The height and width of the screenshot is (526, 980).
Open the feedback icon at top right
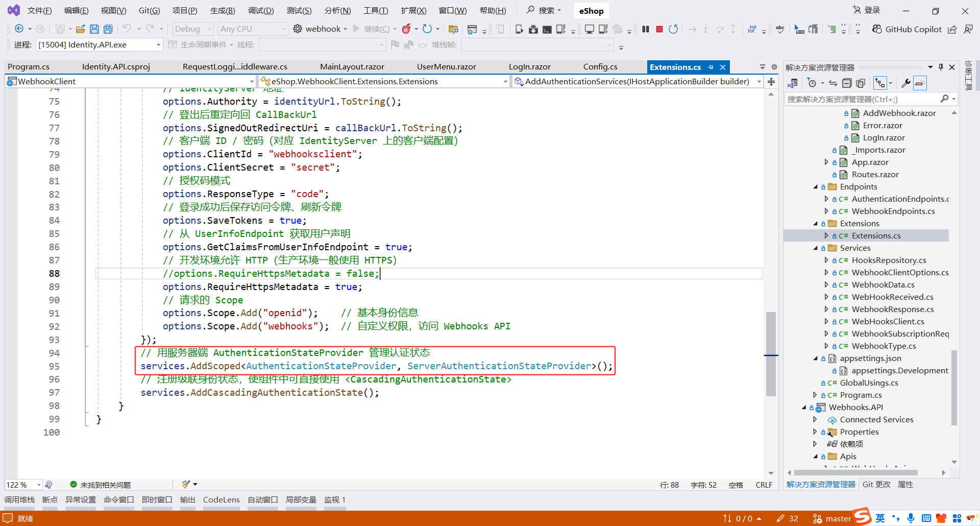coord(968,29)
